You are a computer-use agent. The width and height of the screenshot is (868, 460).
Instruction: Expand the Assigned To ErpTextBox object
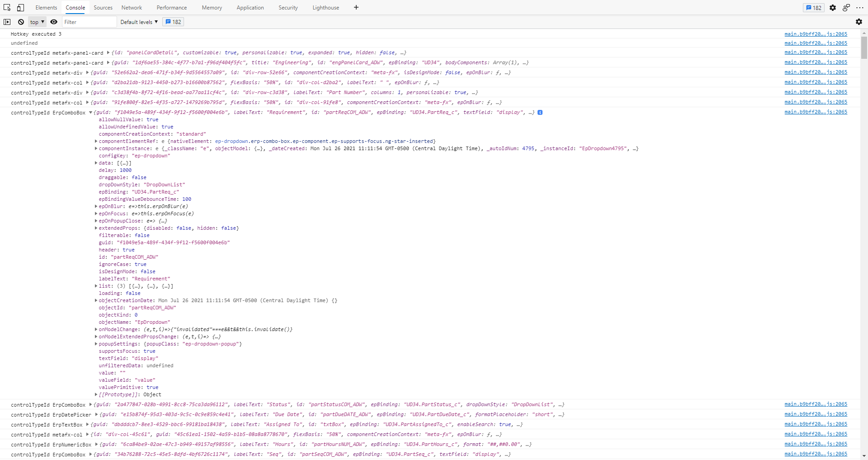coord(87,425)
